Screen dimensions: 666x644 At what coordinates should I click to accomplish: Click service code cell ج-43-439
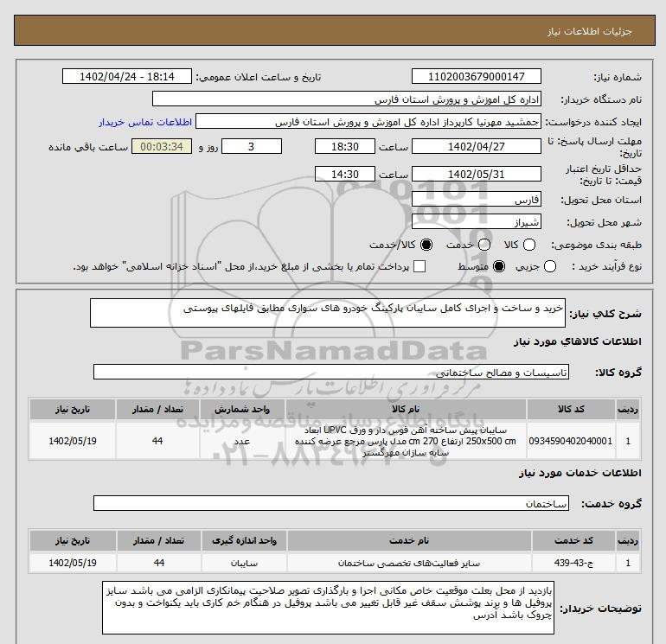573,563
